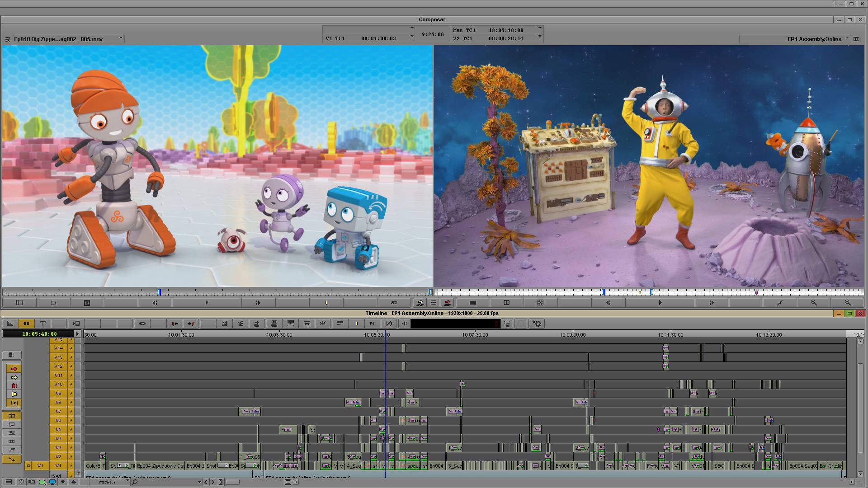Click PL button in timeline toolbar

[373, 324]
